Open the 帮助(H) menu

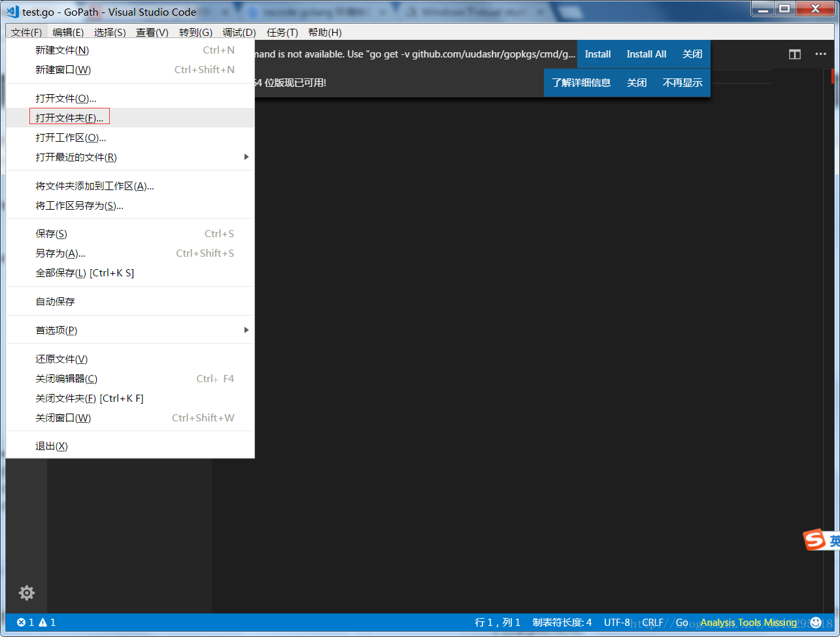point(325,33)
